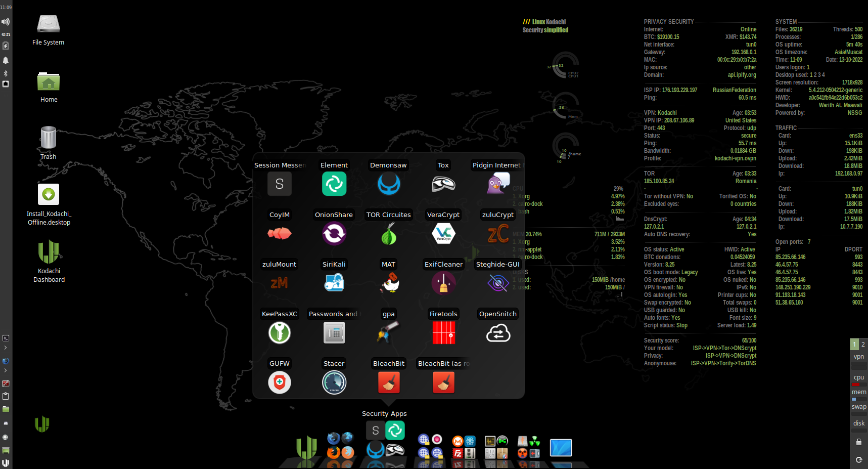Switch to workspace 1

(x=854, y=344)
